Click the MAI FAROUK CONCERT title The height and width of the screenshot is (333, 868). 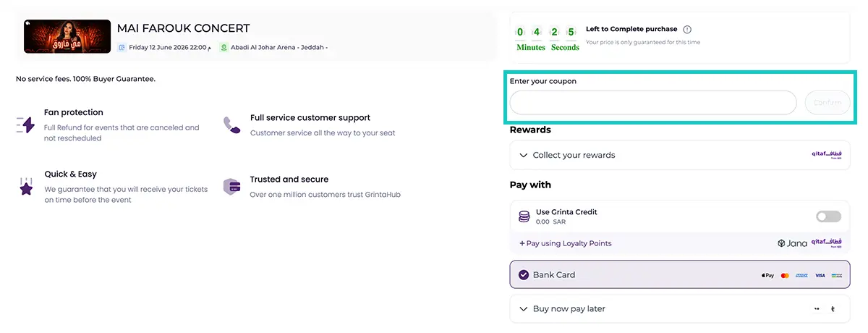click(x=184, y=28)
